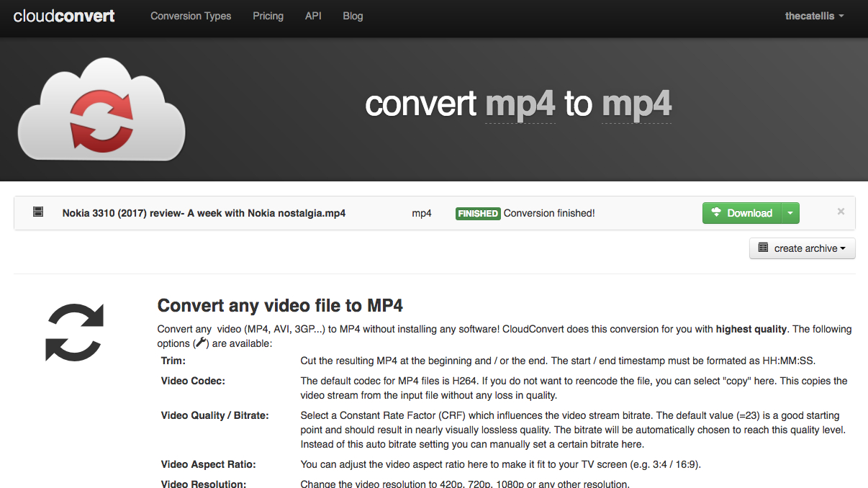Viewport: 868px width, 488px height.
Task: Change the first mp4 source format
Action: coord(520,105)
